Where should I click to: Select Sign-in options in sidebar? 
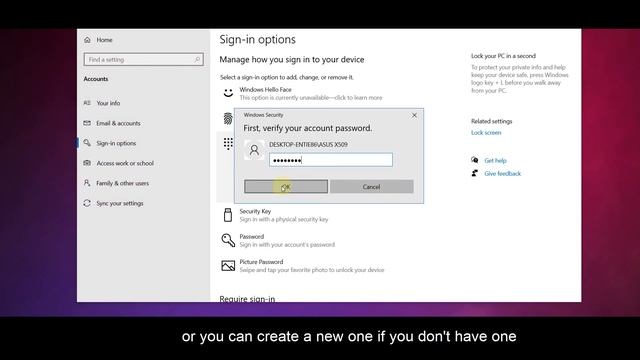pos(116,143)
